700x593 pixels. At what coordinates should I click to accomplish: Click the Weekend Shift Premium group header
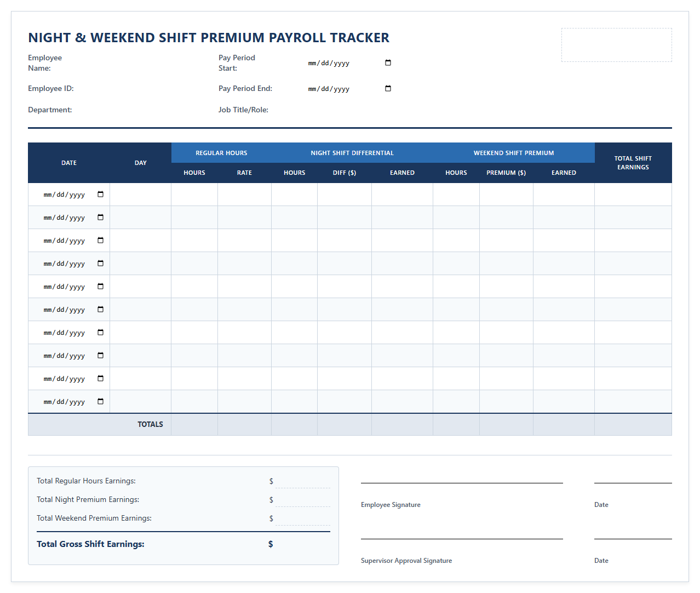click(514, 153)
